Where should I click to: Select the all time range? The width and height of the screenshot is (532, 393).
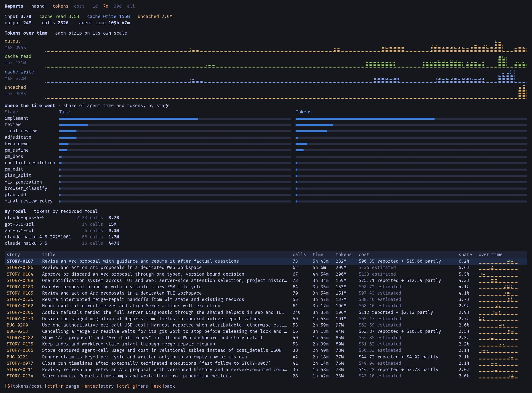[x=131, y=6]
